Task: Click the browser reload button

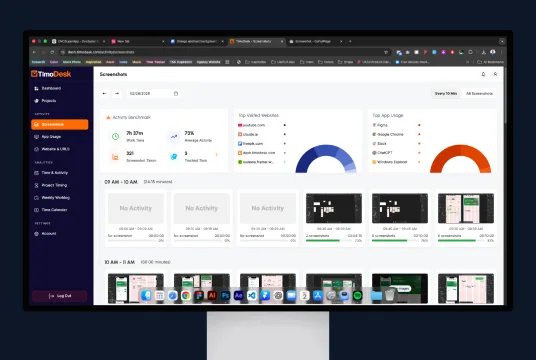Action: (x=52, y=52)
